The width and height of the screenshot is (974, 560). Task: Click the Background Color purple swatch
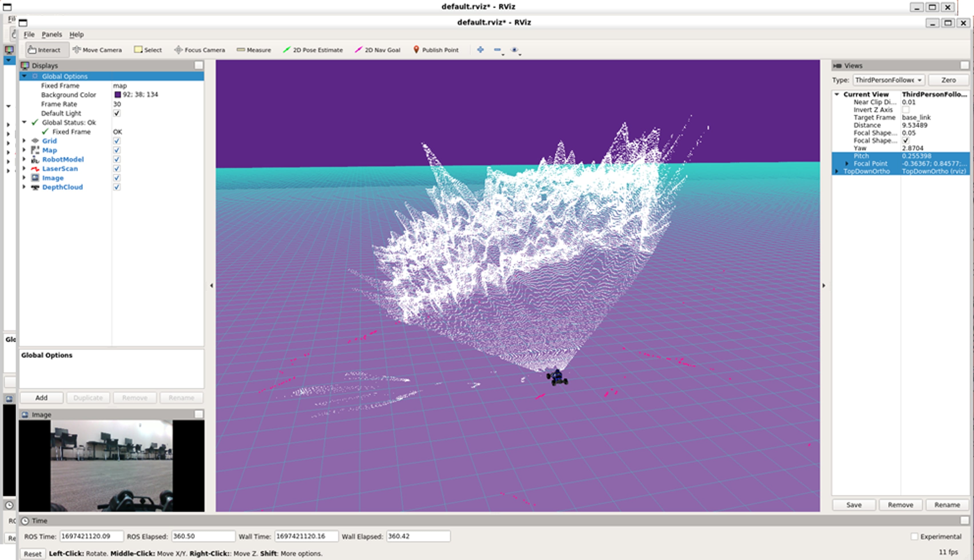click(118, 95)
